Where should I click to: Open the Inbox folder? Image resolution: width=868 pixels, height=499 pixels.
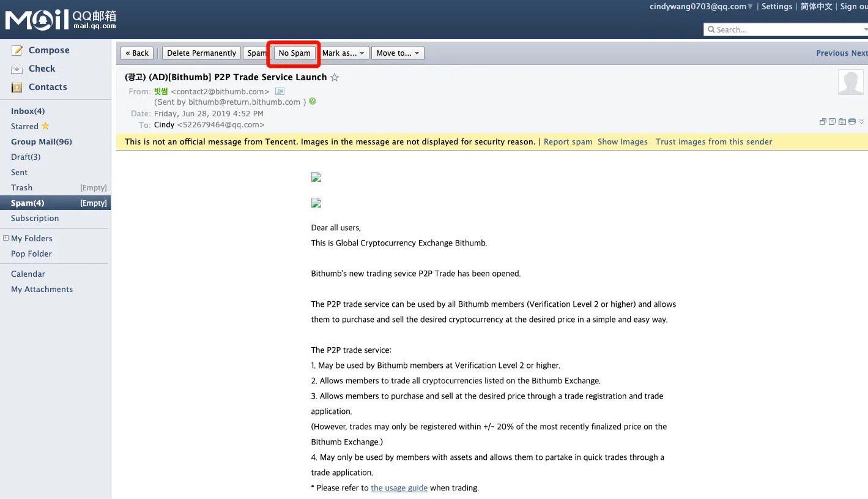point(28,111)
